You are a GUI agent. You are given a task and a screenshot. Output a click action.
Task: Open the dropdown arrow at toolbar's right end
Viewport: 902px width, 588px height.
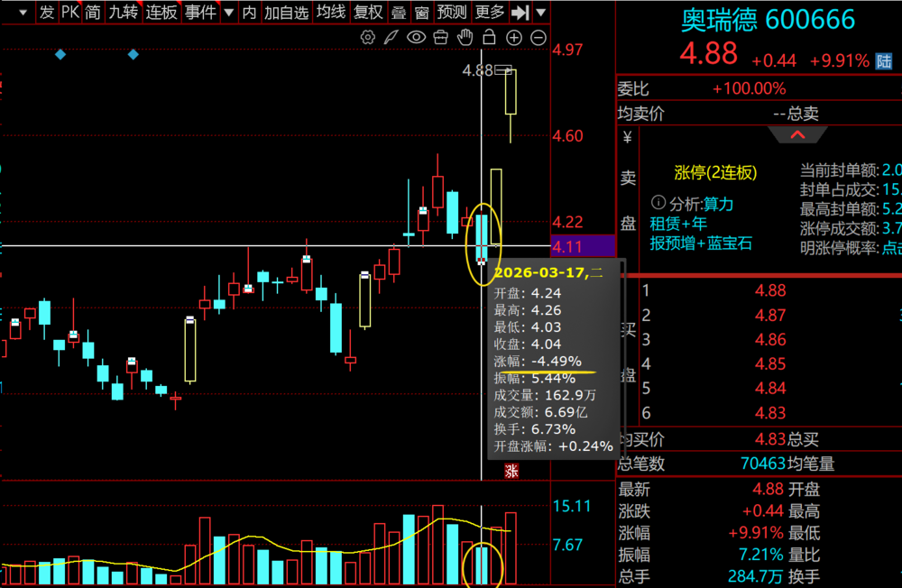[540, 13]
